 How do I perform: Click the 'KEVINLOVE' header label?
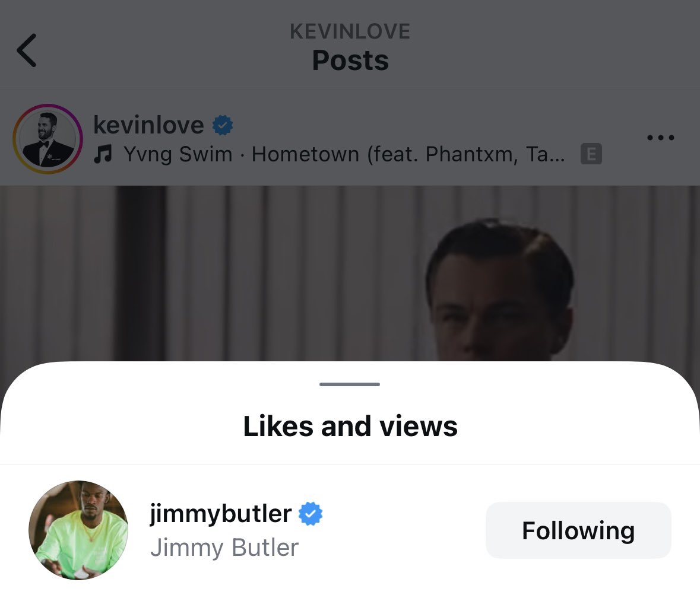[x=350, y=31]
